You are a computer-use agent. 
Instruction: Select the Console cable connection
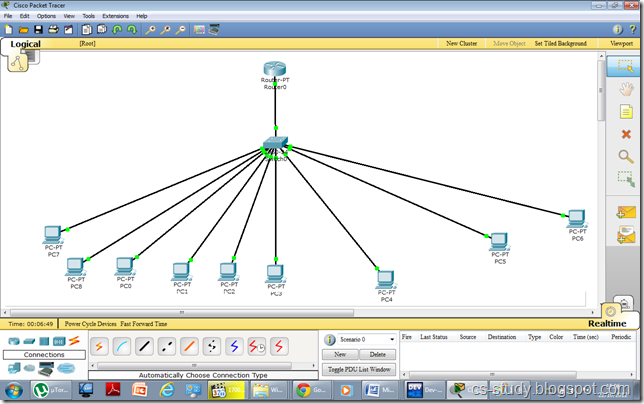tap(122, 347)
